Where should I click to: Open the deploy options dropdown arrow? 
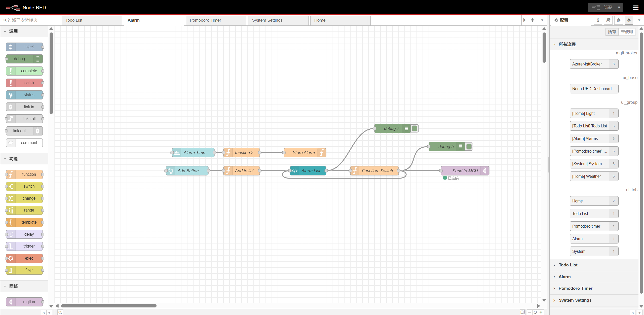(619, 8)
